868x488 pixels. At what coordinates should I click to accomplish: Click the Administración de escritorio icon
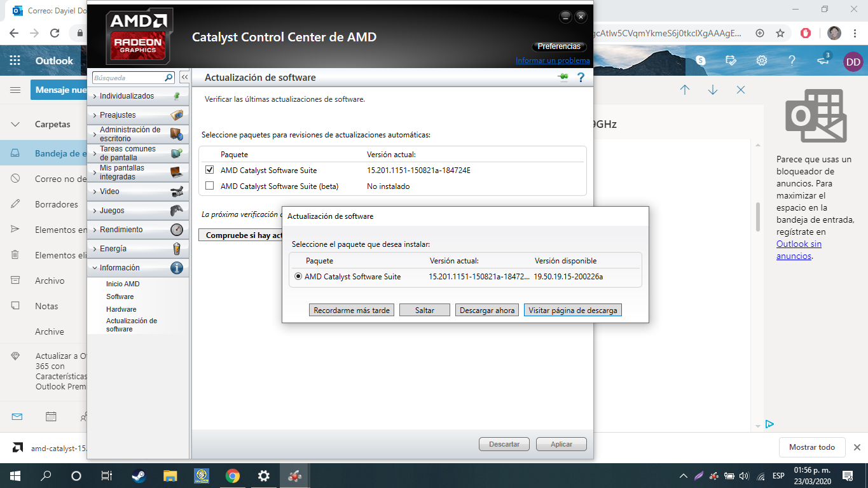[177, 134]
